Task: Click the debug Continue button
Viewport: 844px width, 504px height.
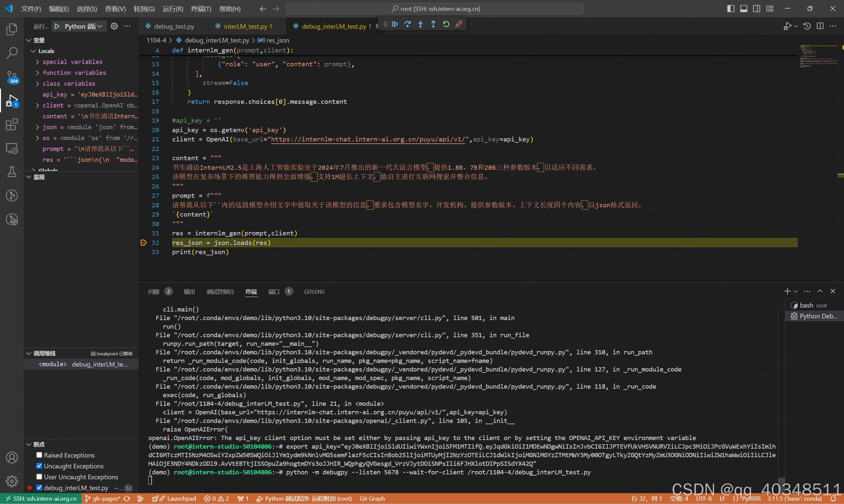Action: pos(395,24)
